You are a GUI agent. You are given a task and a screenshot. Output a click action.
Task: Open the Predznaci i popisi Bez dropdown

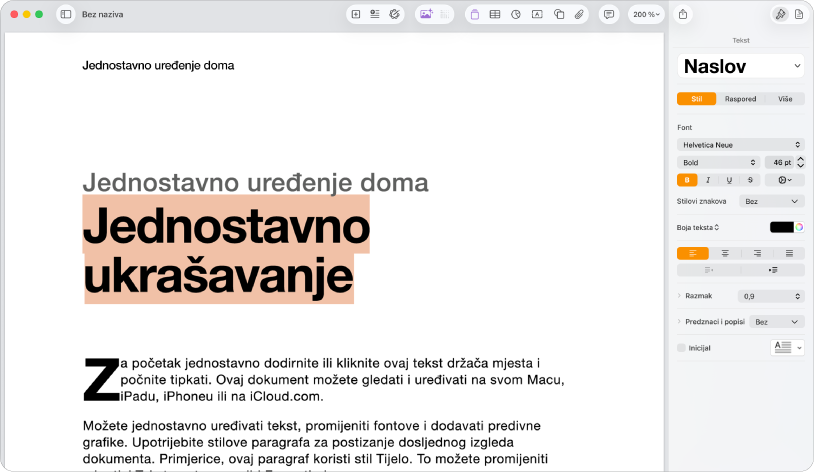(x=777, y=322)
